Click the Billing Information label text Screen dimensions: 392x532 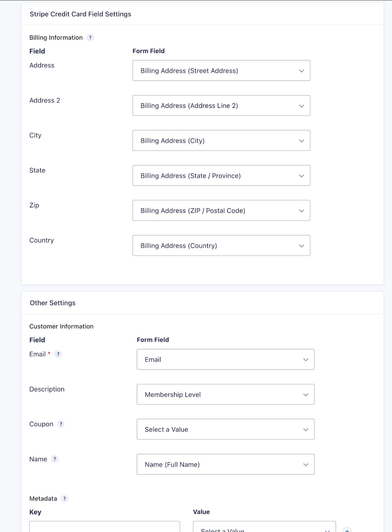click(x=56, y=38)
